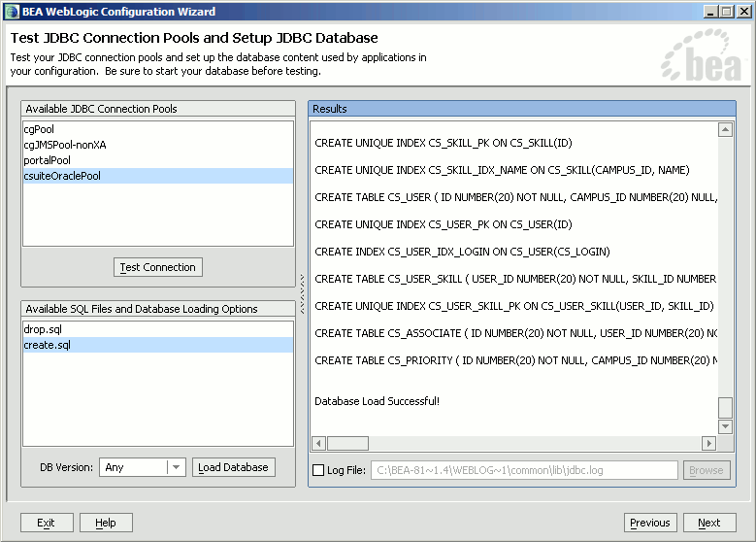The image size is (756, 542).
Task: Close the Configuration Wizard window
Action: point(744,12)
